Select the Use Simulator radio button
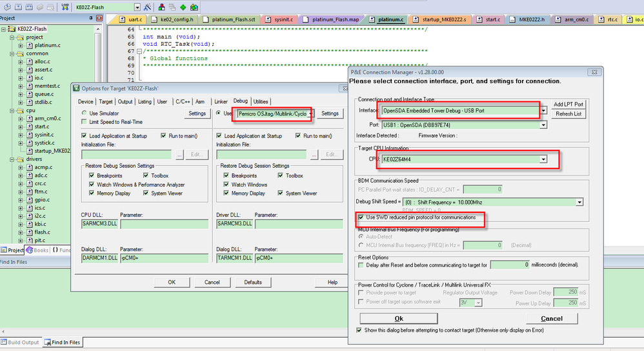 (x=84, y=113)
